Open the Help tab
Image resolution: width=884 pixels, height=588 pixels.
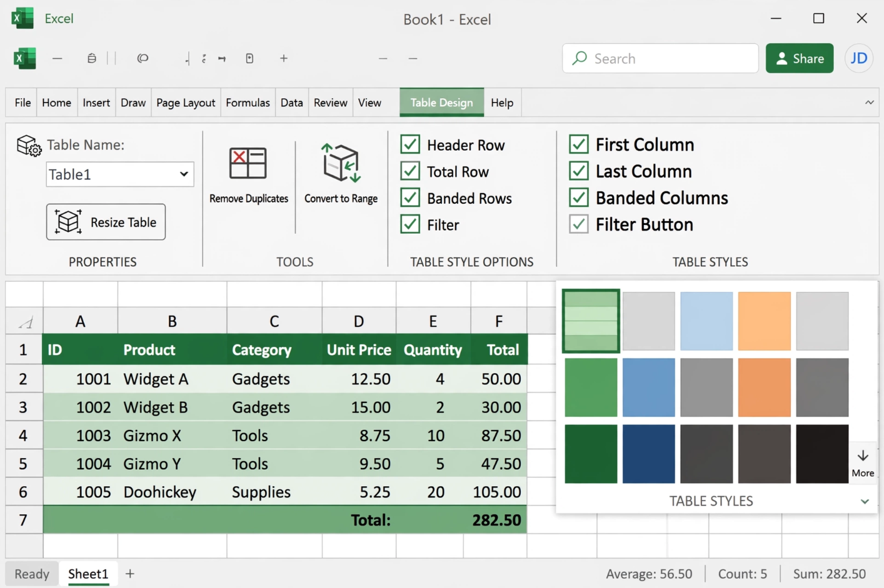[502, 102]
